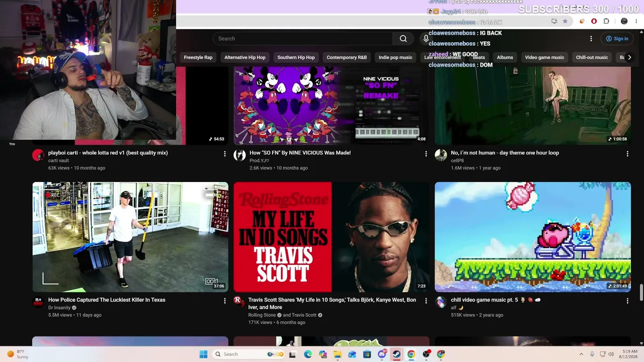Open options for Travis Scott video

(426, 301)
